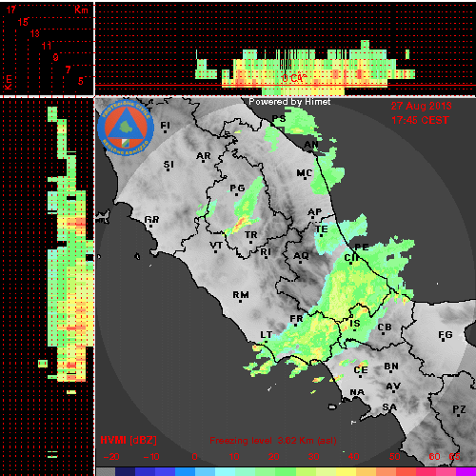Click the '30' dBZ scale value
476x476 pixels.
[313, 457]
